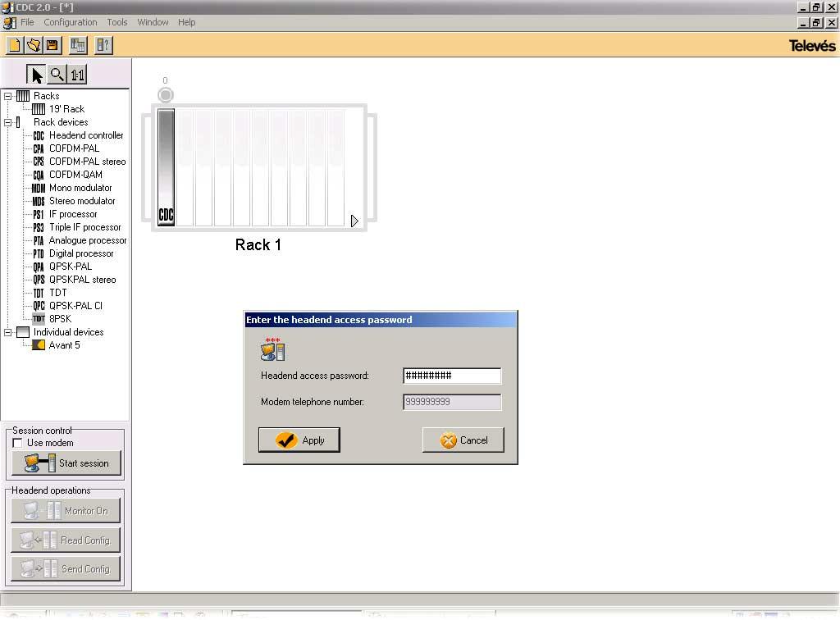Select 8PSK device in tree
840x620 pixels.
(x=60, y=318)
